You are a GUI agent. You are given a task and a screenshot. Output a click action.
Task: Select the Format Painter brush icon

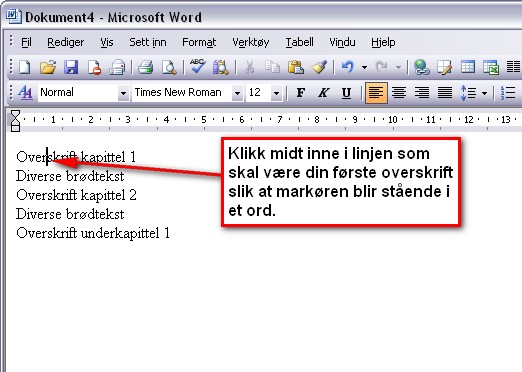click(x=319, y=67)
